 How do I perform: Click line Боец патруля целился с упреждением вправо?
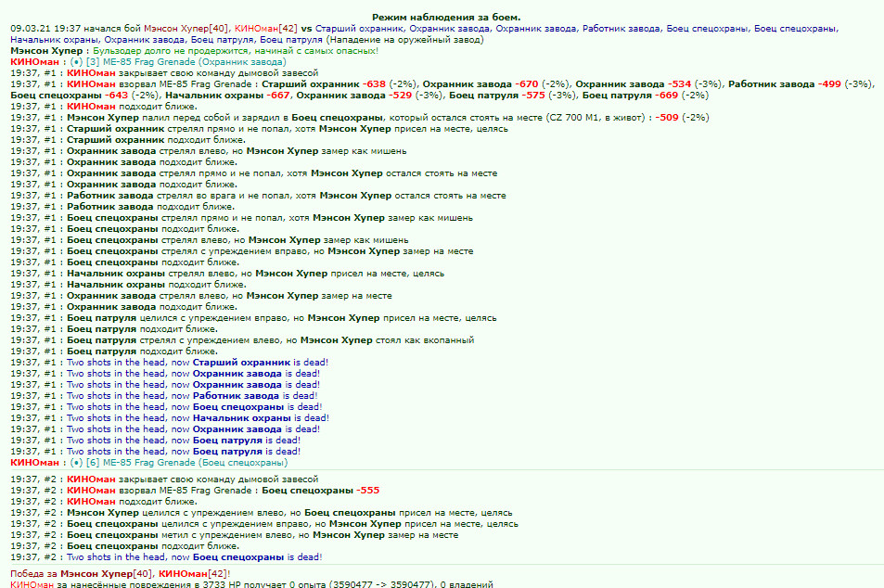click(x=254, y=318)
